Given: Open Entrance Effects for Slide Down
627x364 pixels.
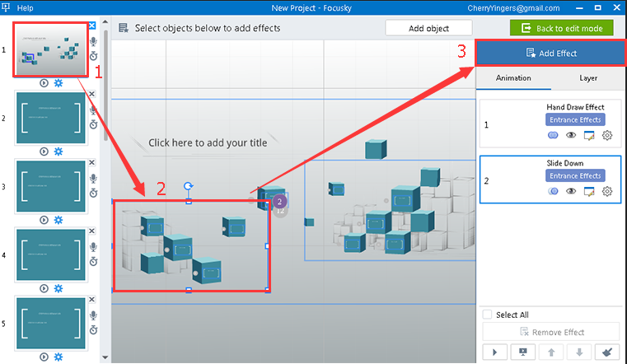Looking at the screenshot, I should pos(575,175).
